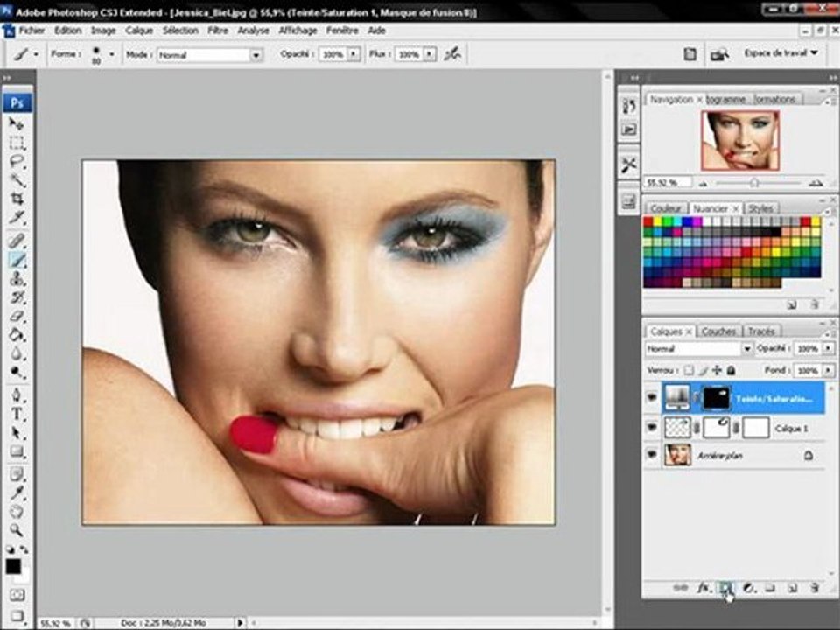Open the Affichage menu
This screenshot has width=840, height=630.
tap(297, 31)
